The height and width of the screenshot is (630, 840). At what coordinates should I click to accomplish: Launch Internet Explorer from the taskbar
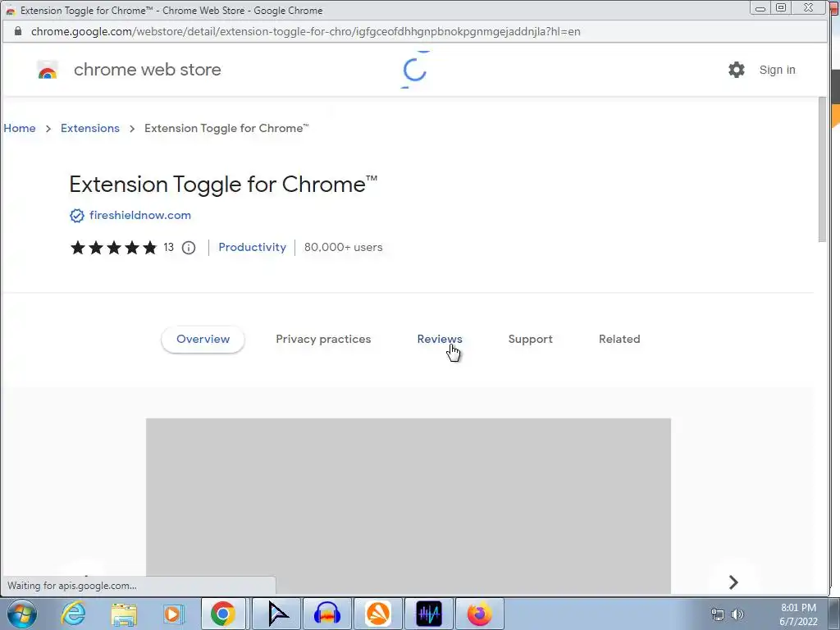coord(73,614)
